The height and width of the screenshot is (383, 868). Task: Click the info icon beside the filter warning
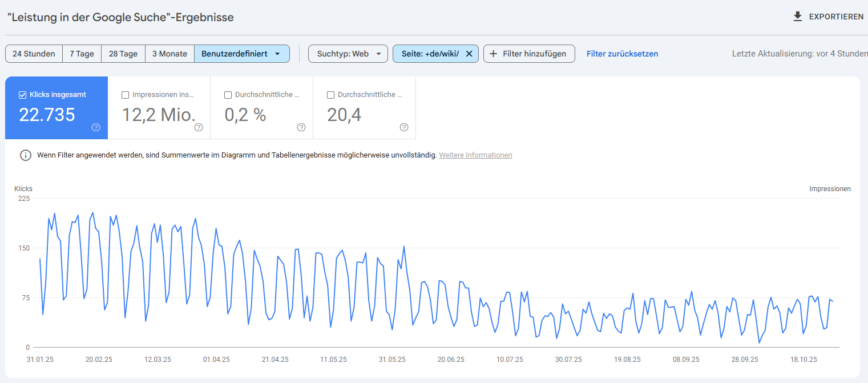tap(25, 155)
